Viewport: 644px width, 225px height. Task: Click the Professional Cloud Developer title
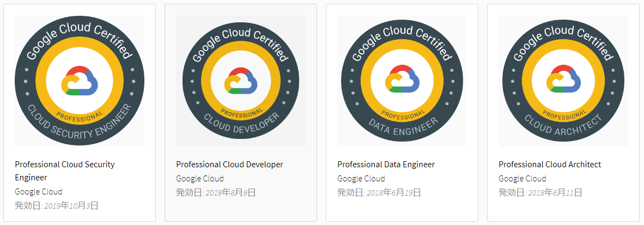pos(229,165)
